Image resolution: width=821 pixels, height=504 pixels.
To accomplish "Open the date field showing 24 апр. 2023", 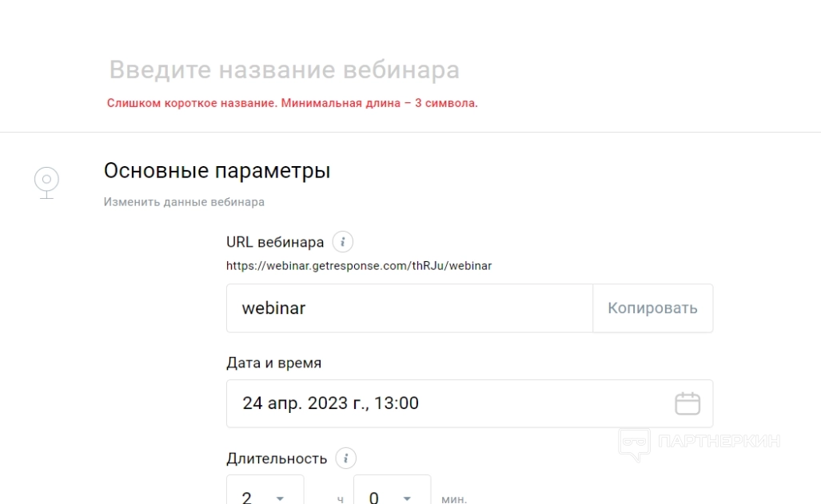I will tap(448, 403).
